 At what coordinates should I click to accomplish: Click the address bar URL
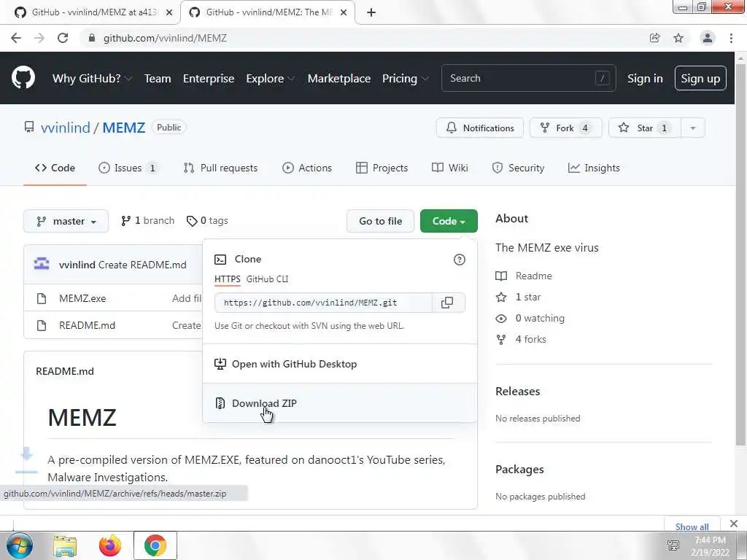(x=165, y=38)
